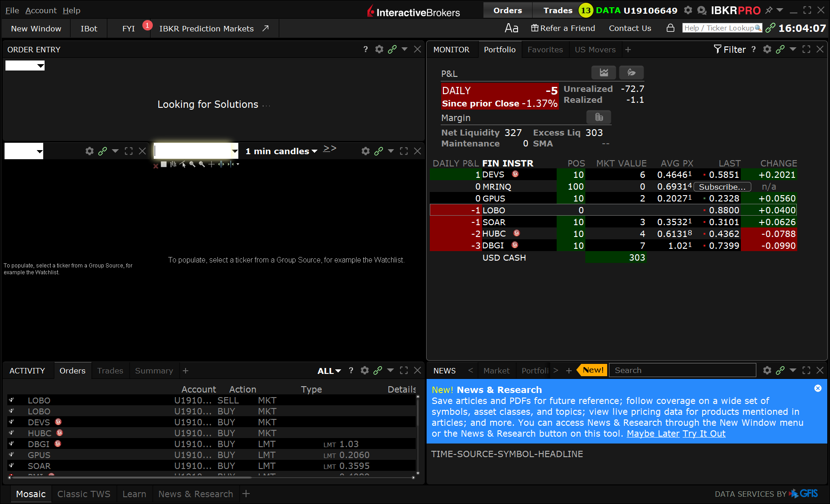Toggle the Activity panel group link chain
The width and height of the screenshot is (830, 504).
(377, 370)
